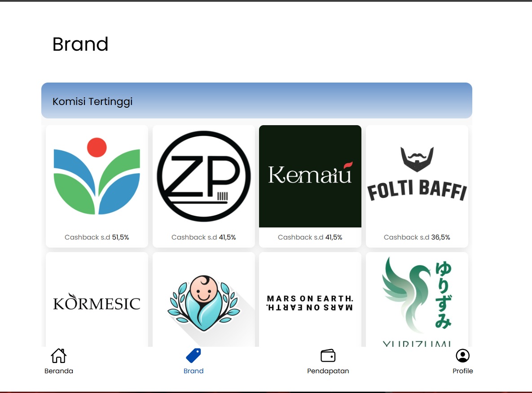
Task: Click the Beranda house icon
Action: pos(58,356)
